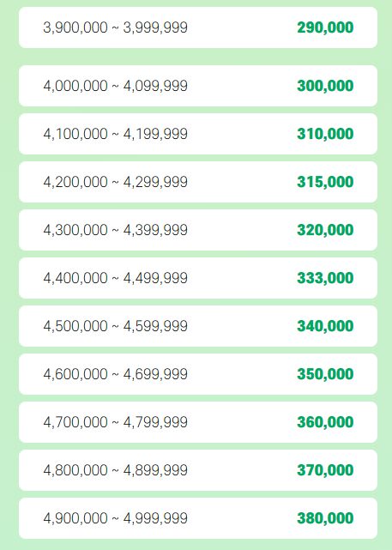Click the 350,000 amount
The height and width of the screenshot is (550, 392).
(x=325, y=374)
